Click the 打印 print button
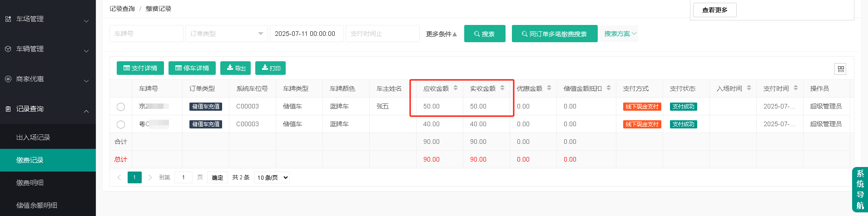 pos(270,68)
